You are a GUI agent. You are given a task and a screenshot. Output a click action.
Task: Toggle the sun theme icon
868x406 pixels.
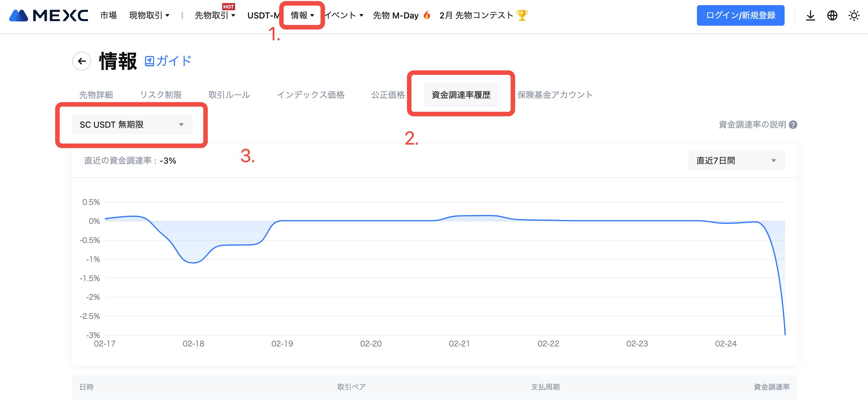tap(853, 15)
